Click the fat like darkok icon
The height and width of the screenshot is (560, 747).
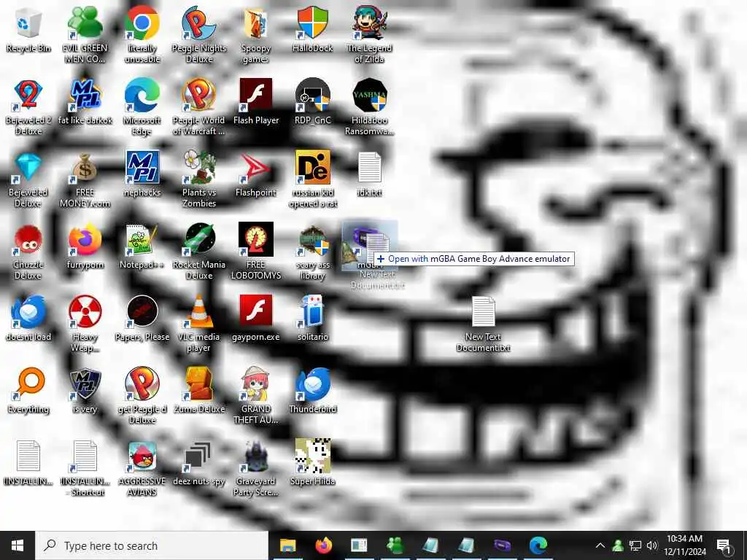click(x=85, y=96)
